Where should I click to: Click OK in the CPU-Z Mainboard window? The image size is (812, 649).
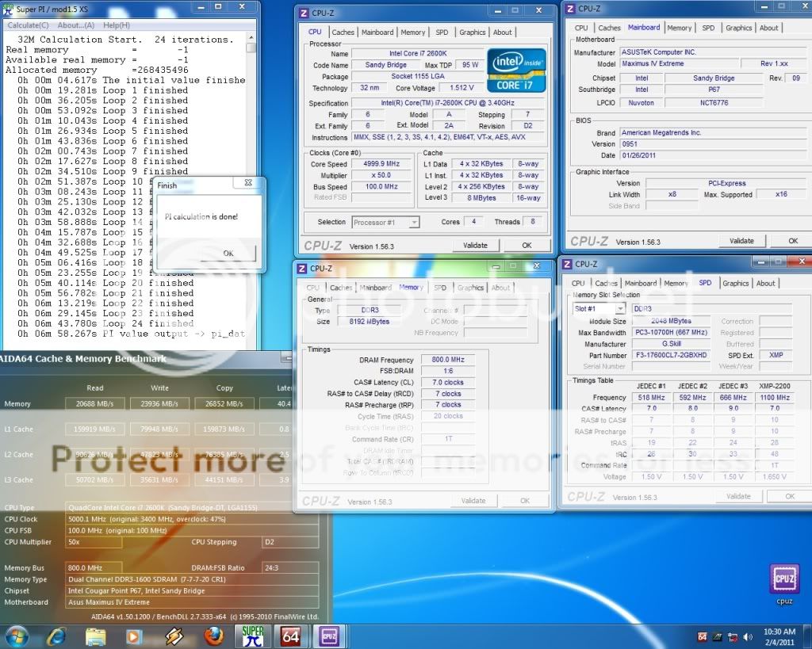click(x=793, y=241)
